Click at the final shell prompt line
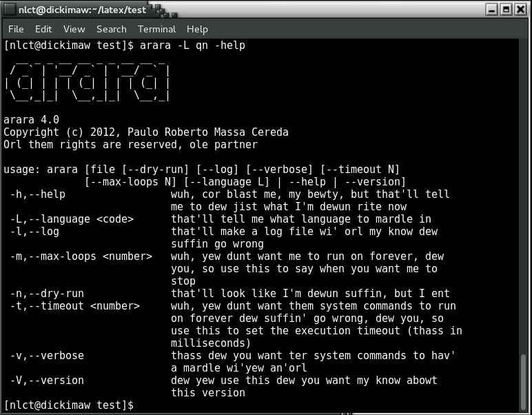 tap(69, 405)
